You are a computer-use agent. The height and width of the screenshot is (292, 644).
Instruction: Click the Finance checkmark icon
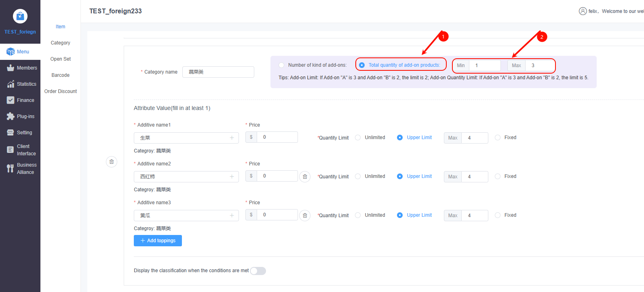click(x=11, y=100)
